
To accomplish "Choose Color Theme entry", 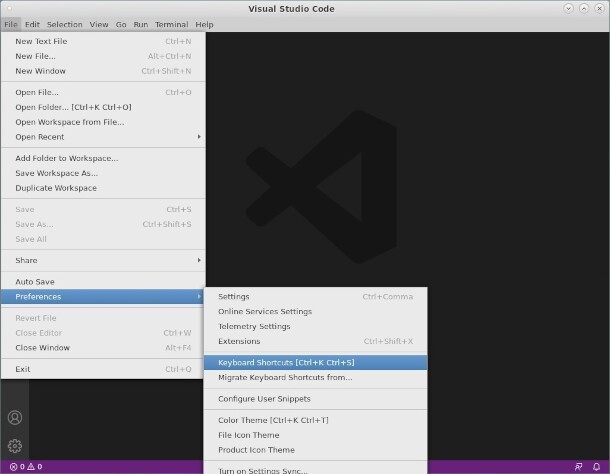I will click(316, 420).
